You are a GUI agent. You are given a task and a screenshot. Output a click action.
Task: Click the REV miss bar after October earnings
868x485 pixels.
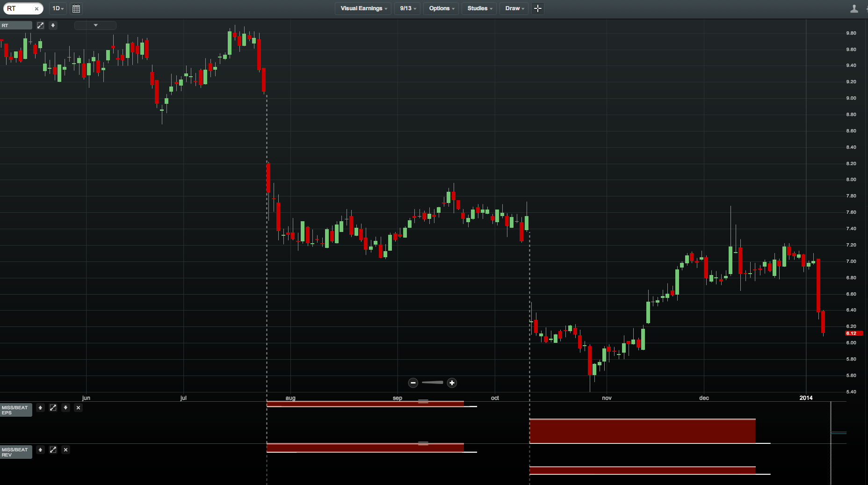643,470
